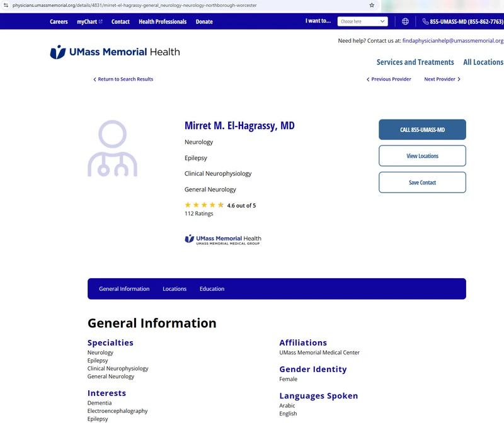The height and width of the screenshot is (423, 504).
Task: Click the name Mirret M. El-Hagrassy, MD
Action: (239, 126)
